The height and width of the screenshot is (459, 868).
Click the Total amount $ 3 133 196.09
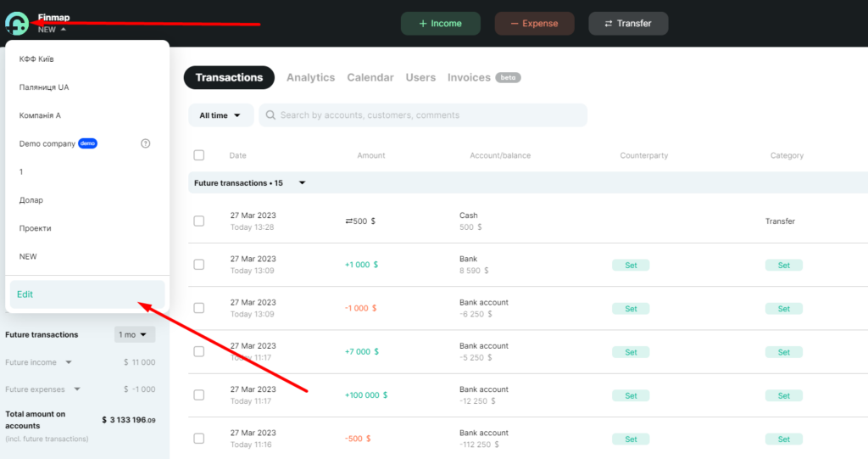(x=129, y=420)
